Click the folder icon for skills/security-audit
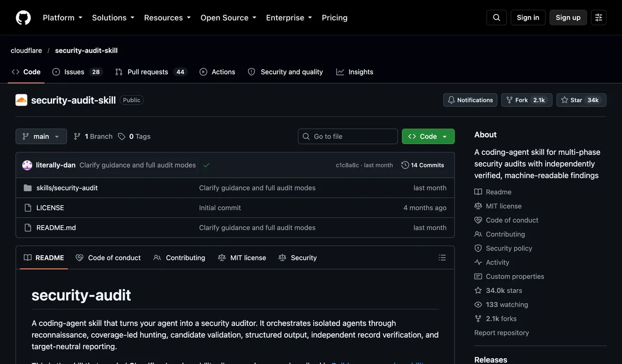 pyautogui.click(x=28, y=188)
